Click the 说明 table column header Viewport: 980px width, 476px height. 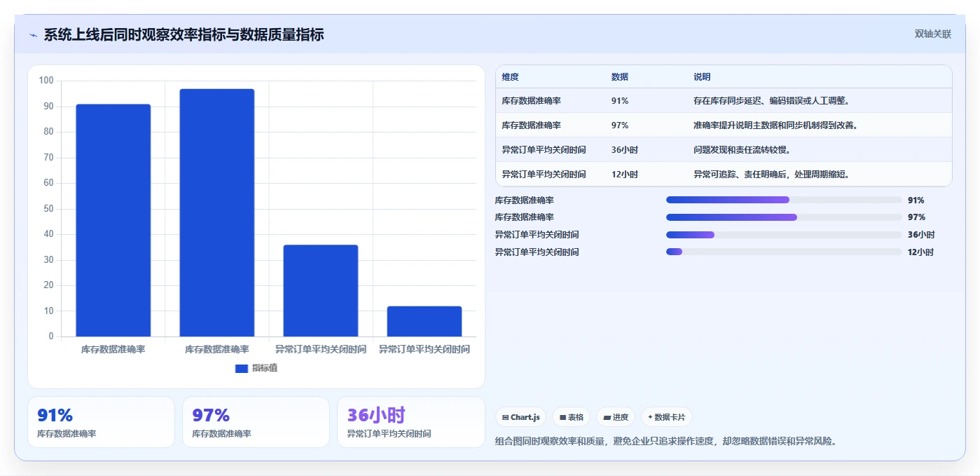click(702, 77)
